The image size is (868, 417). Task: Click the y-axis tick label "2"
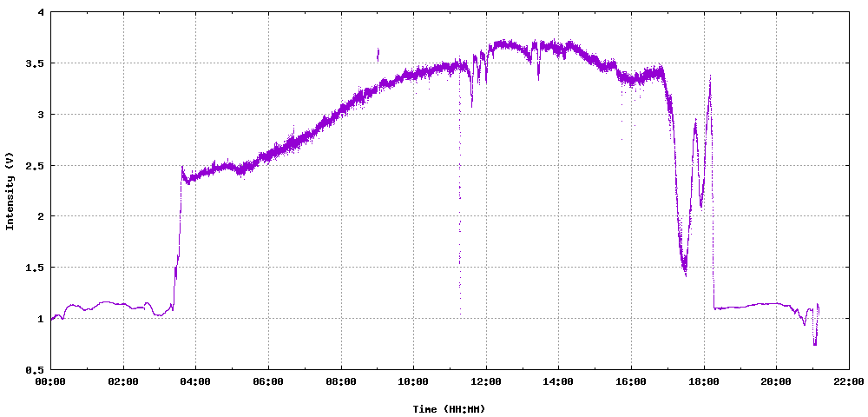[42, 216]
